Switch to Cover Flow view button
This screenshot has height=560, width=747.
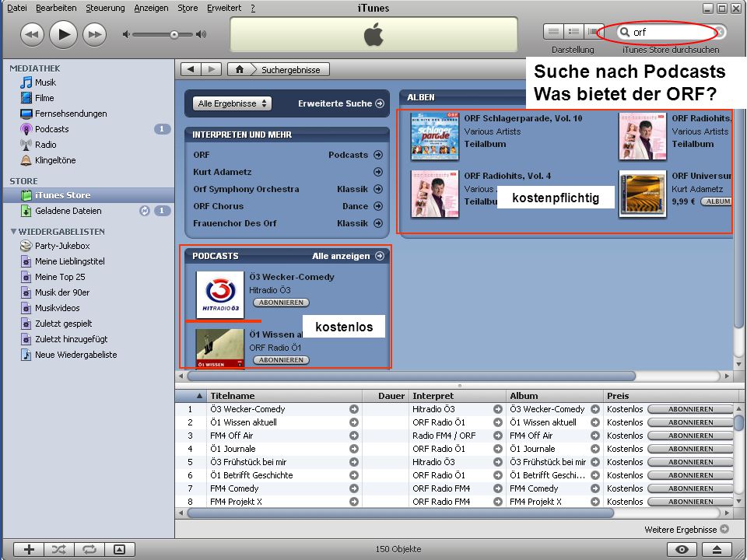pyautogui.click(x=594, y=32)
